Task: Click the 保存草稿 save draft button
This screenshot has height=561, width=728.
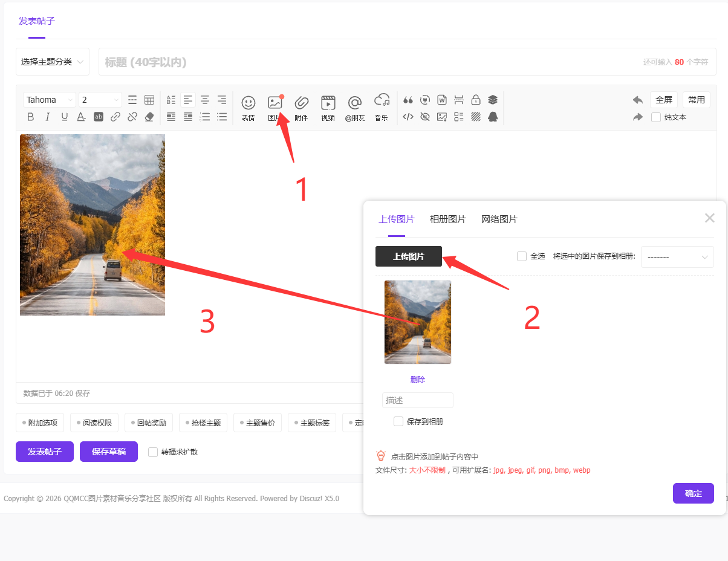Action: [109, 452]
